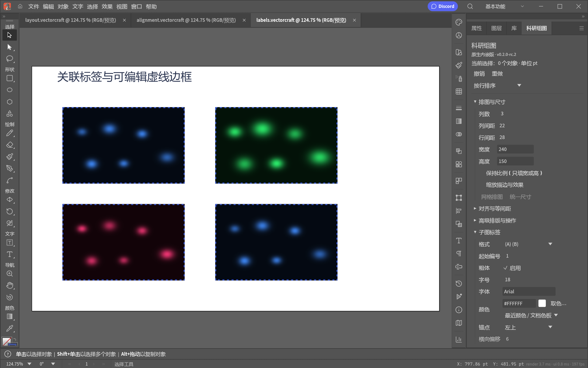Viewport: 588px width, 368px height.
Task: Click the white label color swatch
Action: pyautogui.click(x=542, y=303)
